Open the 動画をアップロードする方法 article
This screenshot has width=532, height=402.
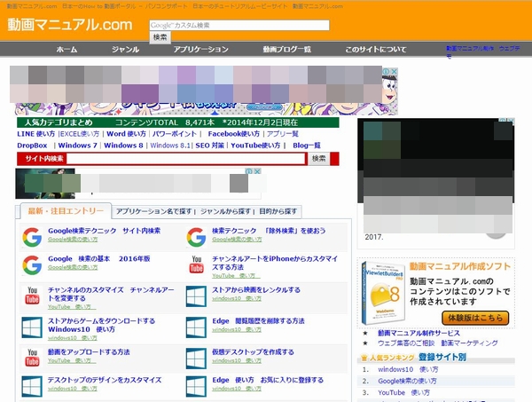click(x=89, y=352)
